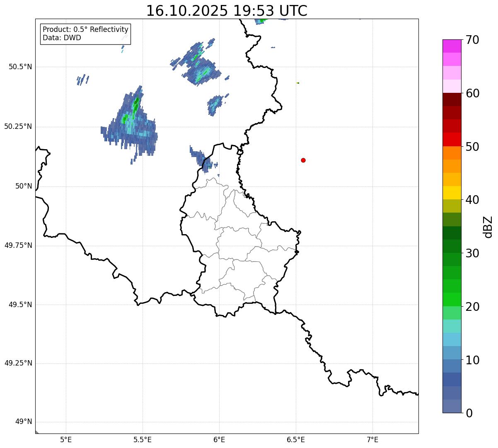Click the small isolated echo near 6.5°E
Viewport: 498px width, 448px height.
(298, 83)
